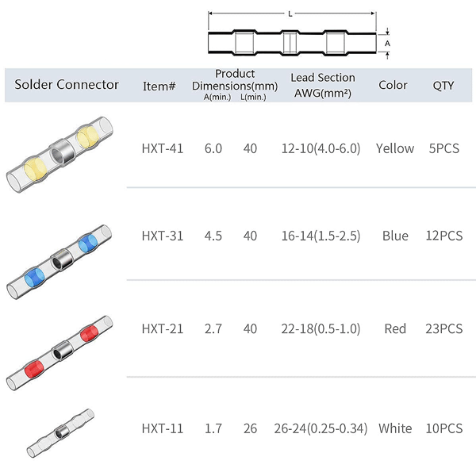476x476 pixels.
Task: Click the red solder connector image
Action: coord(59,353)
